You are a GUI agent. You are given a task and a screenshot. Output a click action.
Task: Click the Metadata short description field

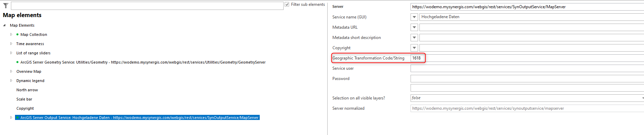[532, 38]
